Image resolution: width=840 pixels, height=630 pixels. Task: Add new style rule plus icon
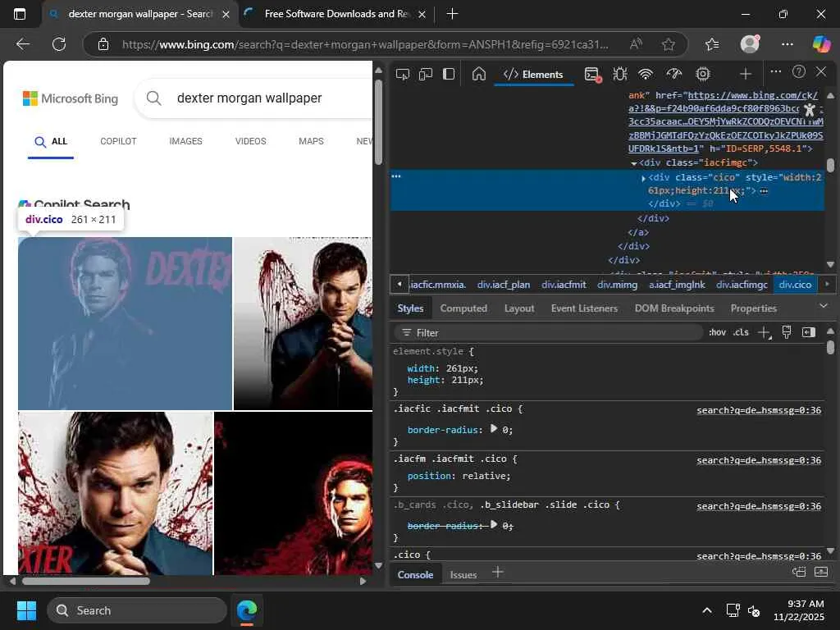click(765, 333)
